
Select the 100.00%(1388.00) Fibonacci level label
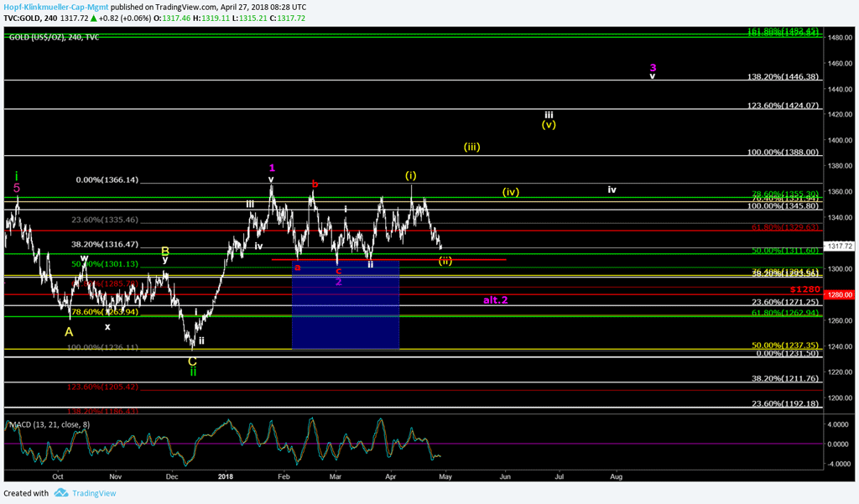782,153
